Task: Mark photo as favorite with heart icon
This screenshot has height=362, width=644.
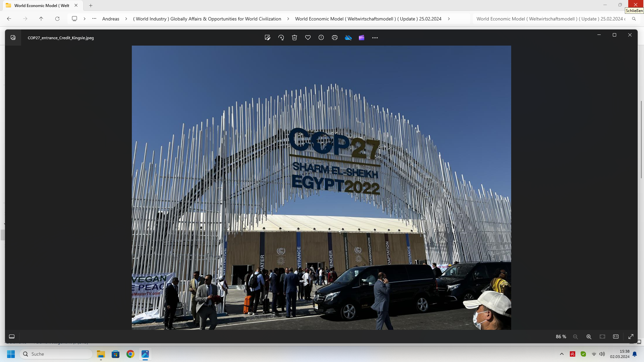Action: click(308, 38)
